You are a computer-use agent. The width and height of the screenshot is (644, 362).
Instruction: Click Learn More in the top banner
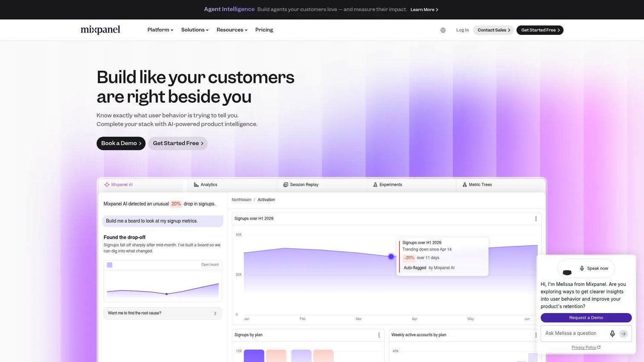[x=424, y=9]
